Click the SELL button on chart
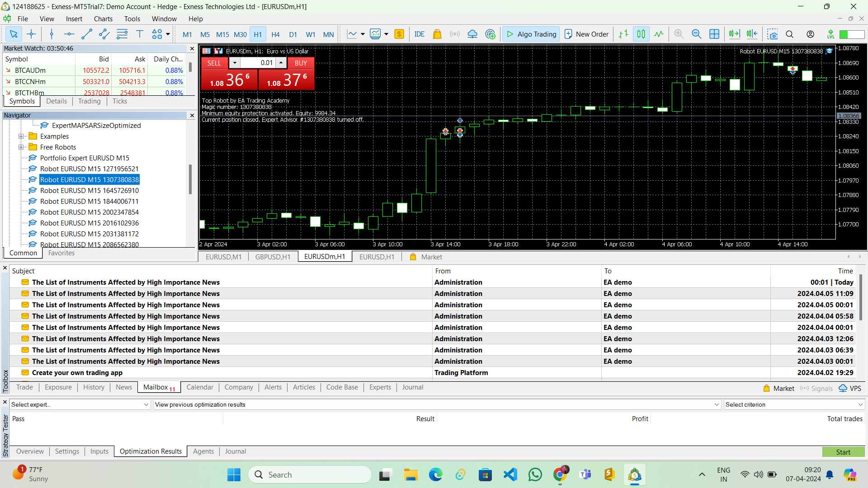Image resolution: width=868 pixels, height=488 pixels. pyautogui.click(x=214, y=63)
